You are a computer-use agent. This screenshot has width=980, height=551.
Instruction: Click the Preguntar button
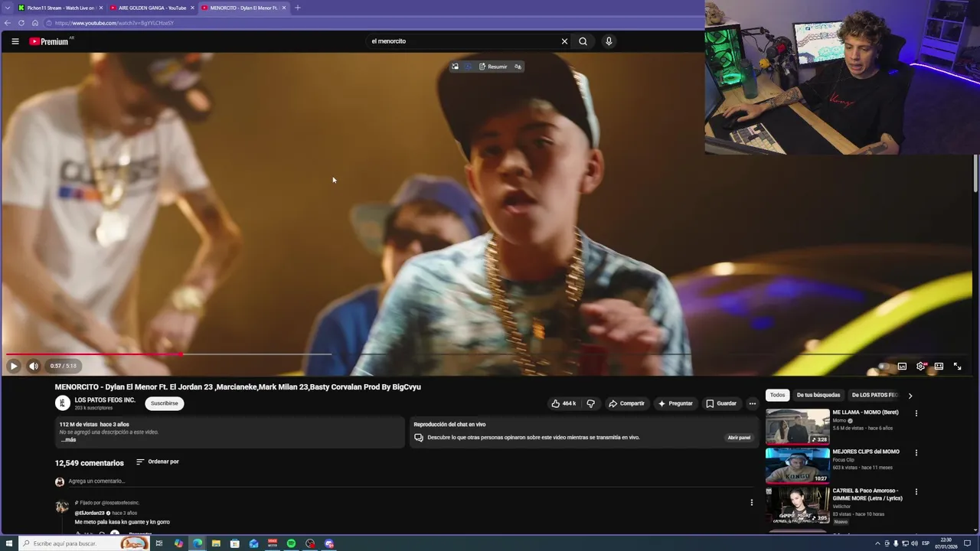[x=675, y=403]
